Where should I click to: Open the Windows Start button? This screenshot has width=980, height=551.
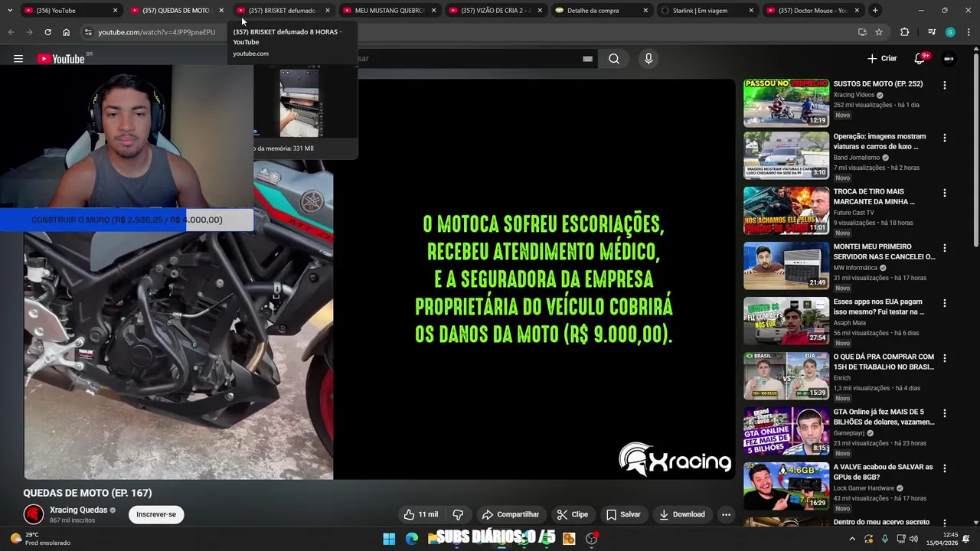click(x=389, y=539)
